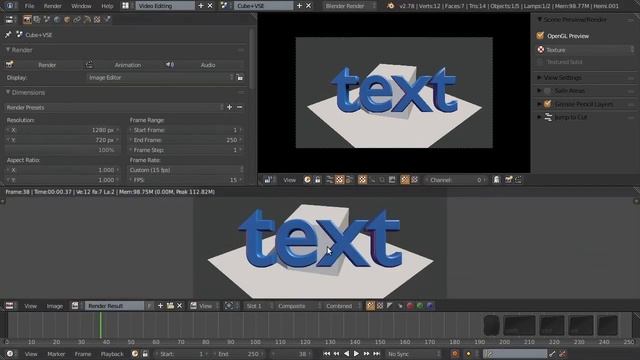Open sequencer preview View menu
The width and height of the screenshot is (640, 360).
click(x=289, y=180)
